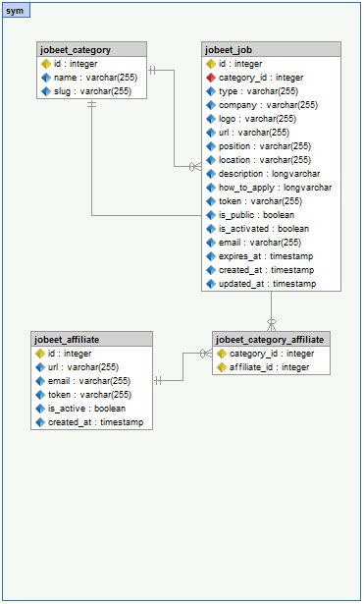Click blue diamond icon beside expires_at timestamp
364x604 pixels.
[211, 256]
